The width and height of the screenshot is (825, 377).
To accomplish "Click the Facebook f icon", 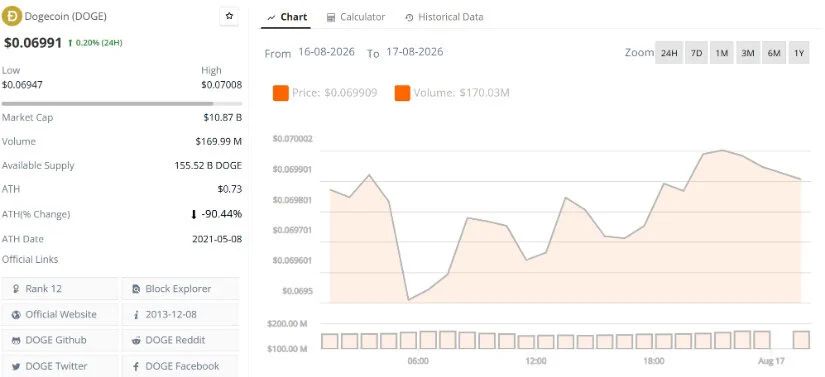I will [x=137, y=366].
